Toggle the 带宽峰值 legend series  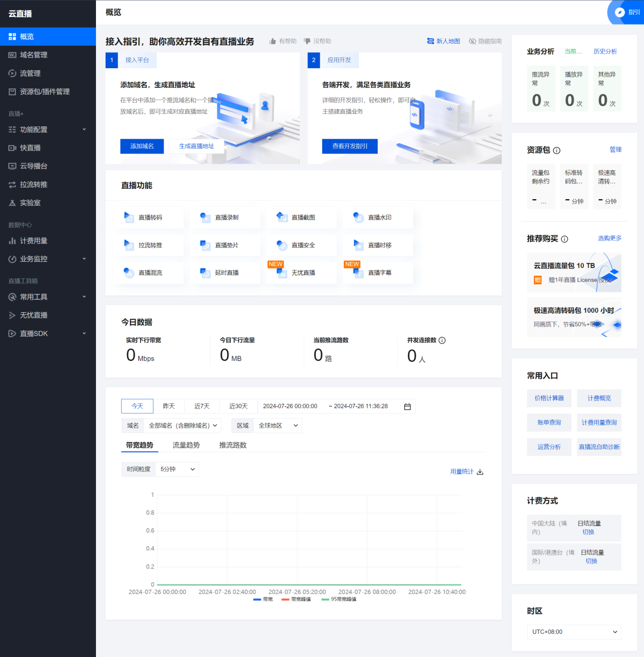(296, 599)
